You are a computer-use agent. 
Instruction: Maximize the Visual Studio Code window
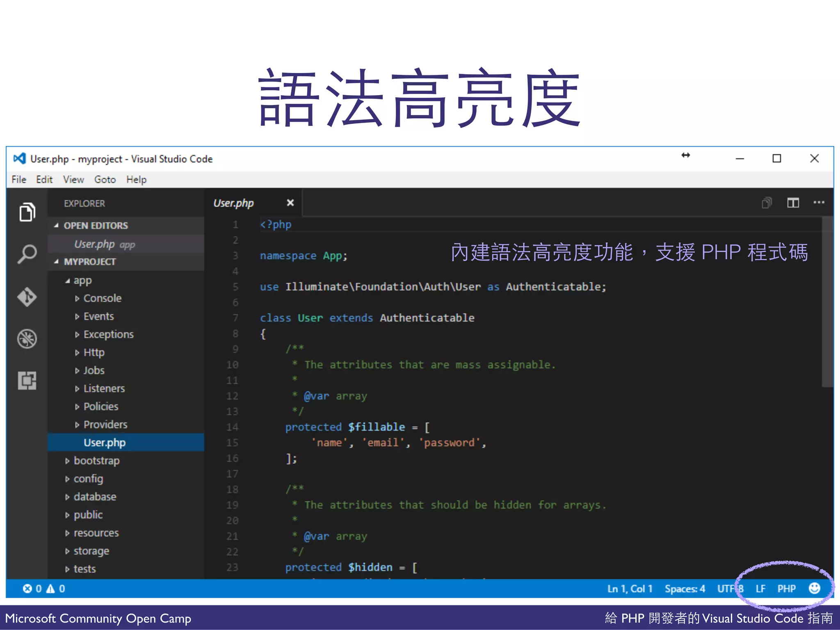tap(777, 158)
